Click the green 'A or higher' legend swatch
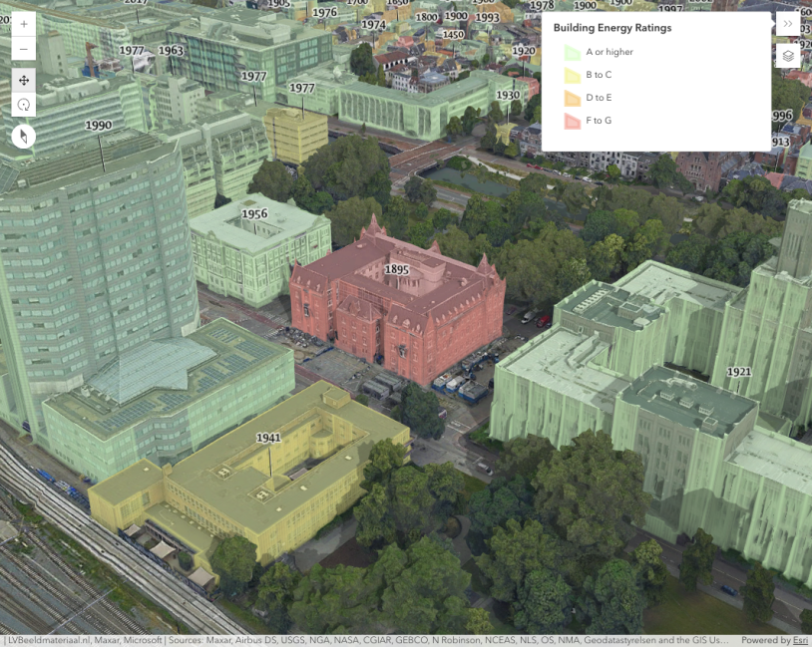 point(572,52)
